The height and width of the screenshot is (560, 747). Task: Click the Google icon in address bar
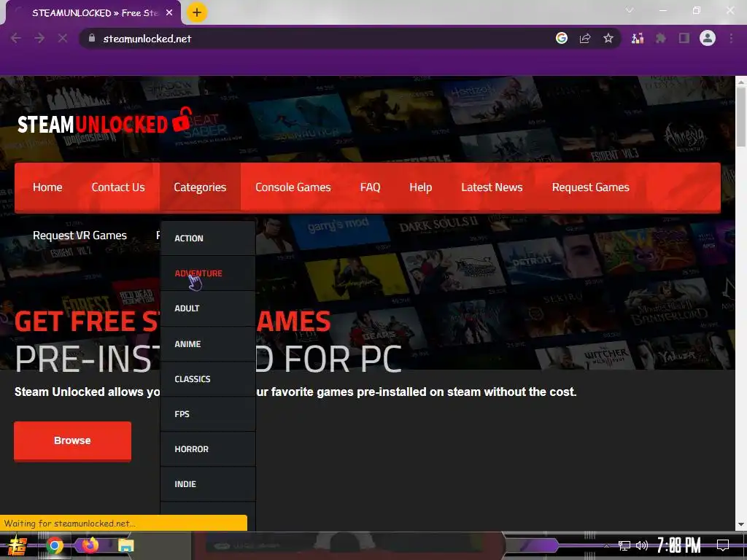coord(562,38)
